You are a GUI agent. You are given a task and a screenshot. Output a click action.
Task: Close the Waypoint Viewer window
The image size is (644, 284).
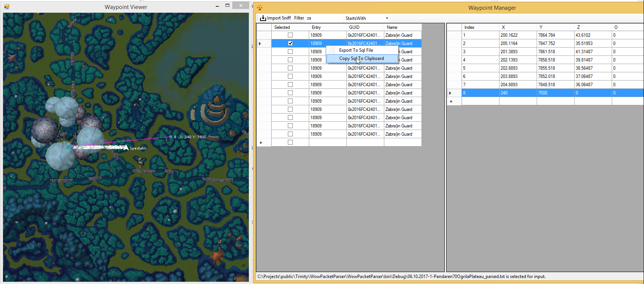click(x=241, y=5)
